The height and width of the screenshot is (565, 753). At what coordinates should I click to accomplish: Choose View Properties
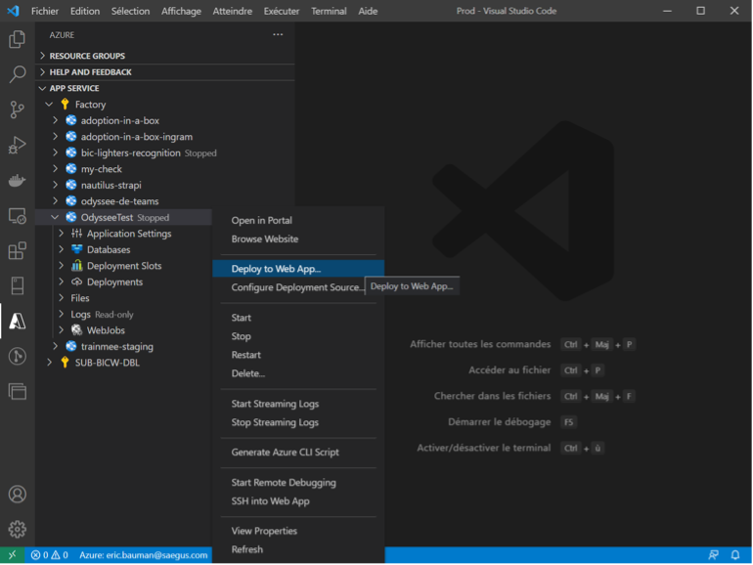coord(298,531)
